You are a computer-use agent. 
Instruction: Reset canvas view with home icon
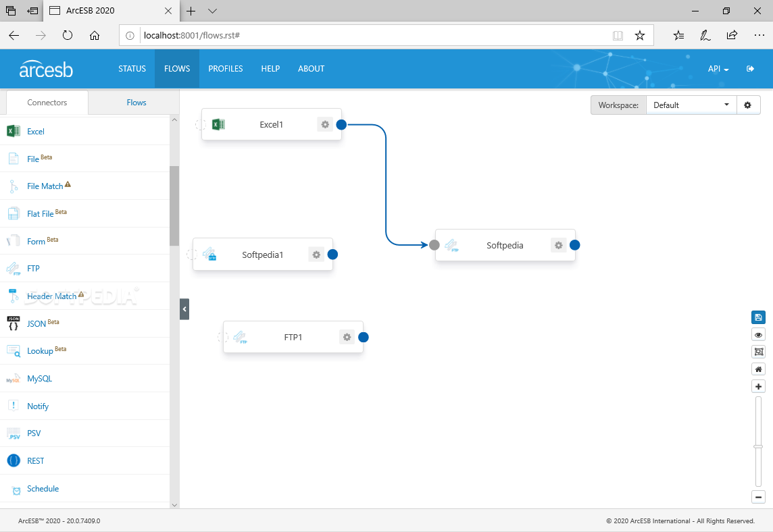[x=758, y=369]
